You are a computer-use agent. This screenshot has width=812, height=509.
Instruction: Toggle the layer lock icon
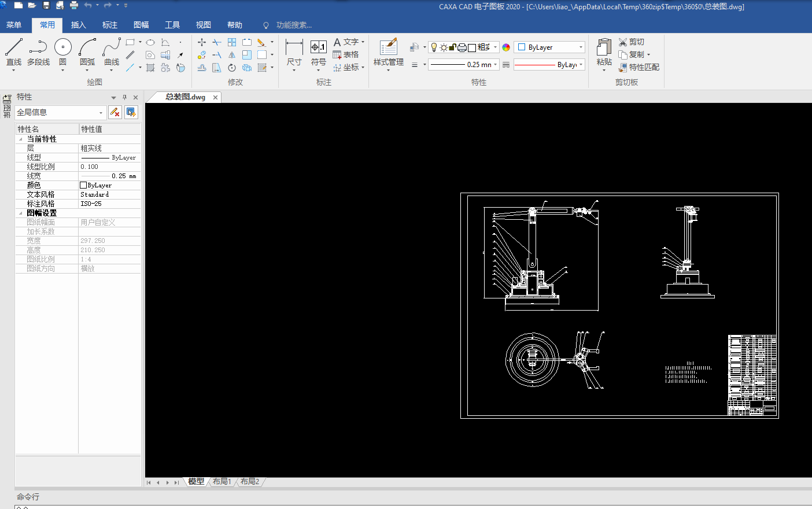(x=452, y=47)
